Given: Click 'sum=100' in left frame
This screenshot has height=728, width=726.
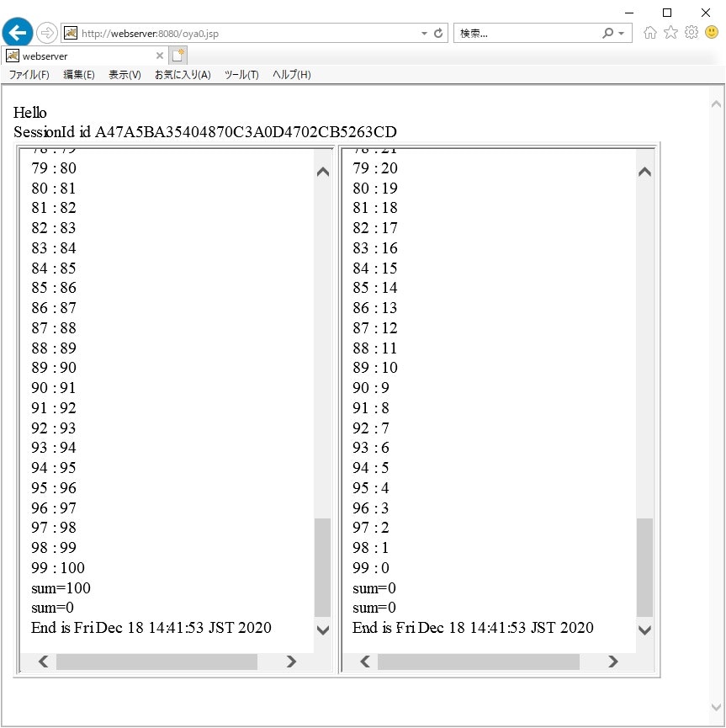Looking at the screenshot, I should pyautogui.click(x=61, y=587).
